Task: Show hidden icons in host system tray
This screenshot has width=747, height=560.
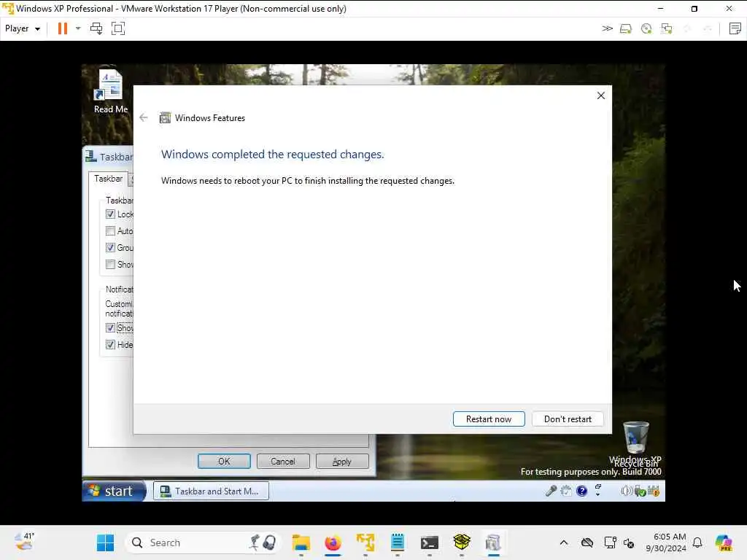Action: point(564,542)
